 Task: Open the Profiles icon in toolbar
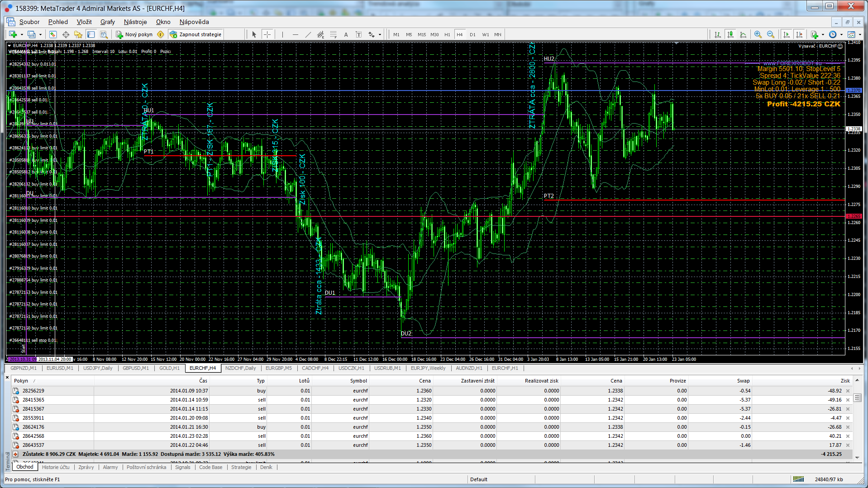click(31, 34)
